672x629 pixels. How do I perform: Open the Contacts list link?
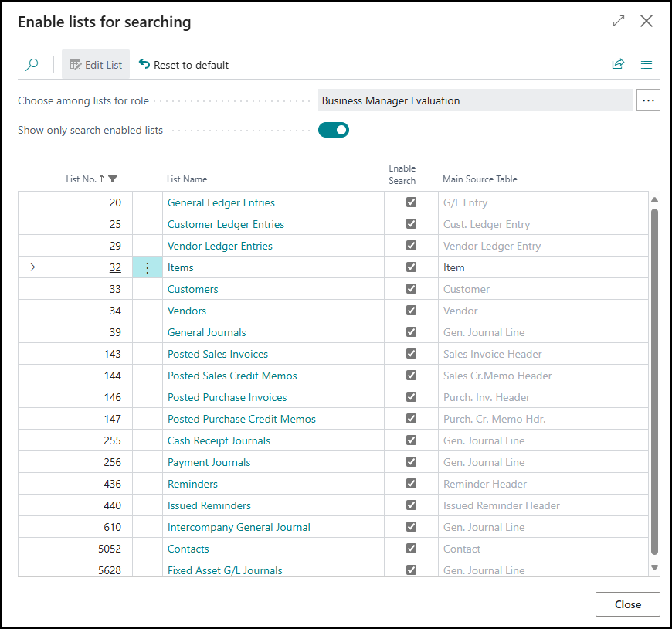tap(188, 549)
